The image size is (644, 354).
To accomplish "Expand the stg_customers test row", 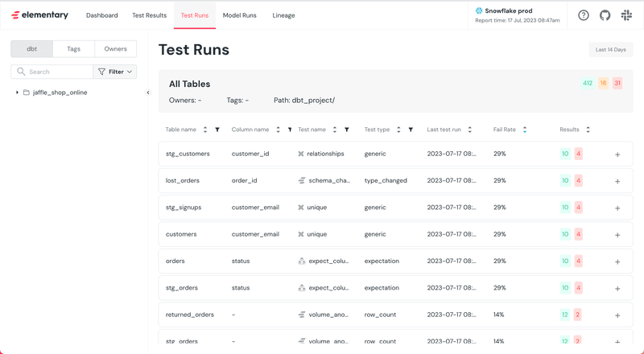I will (617, 154).
